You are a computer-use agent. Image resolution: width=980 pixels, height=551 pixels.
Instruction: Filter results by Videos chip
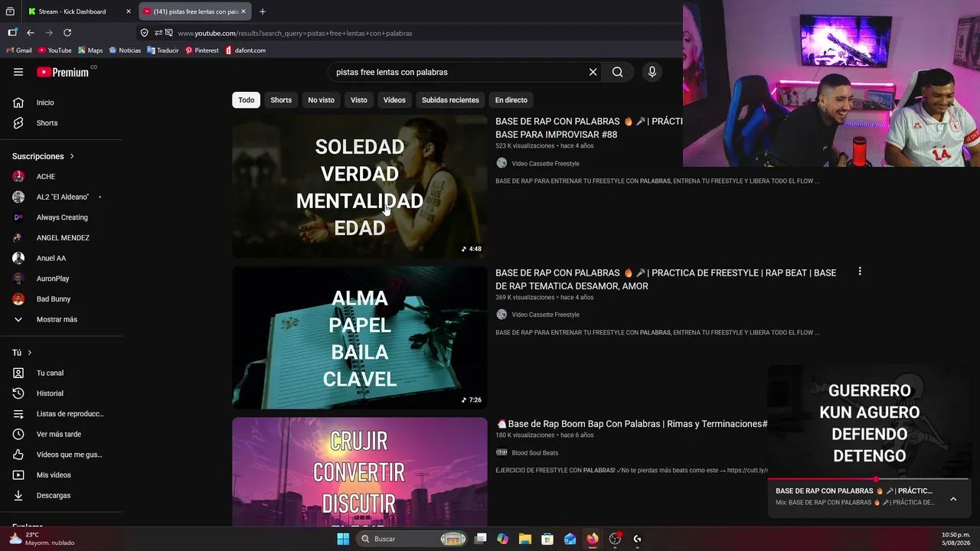[x=394, y=100]
